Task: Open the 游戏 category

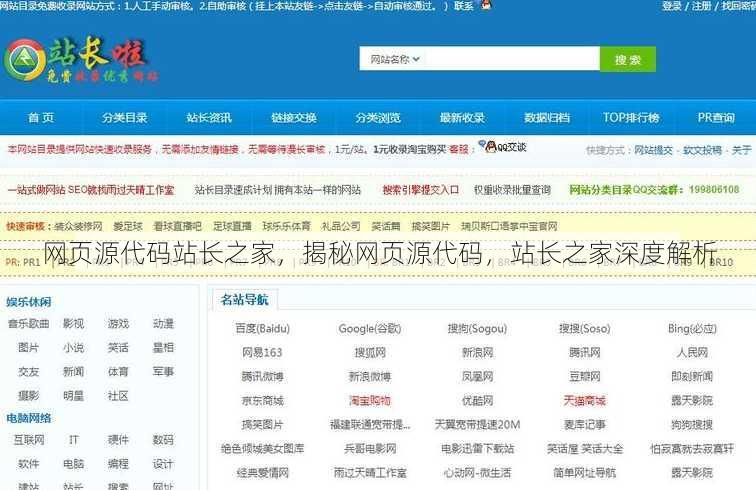Action: tap(118, 324)
